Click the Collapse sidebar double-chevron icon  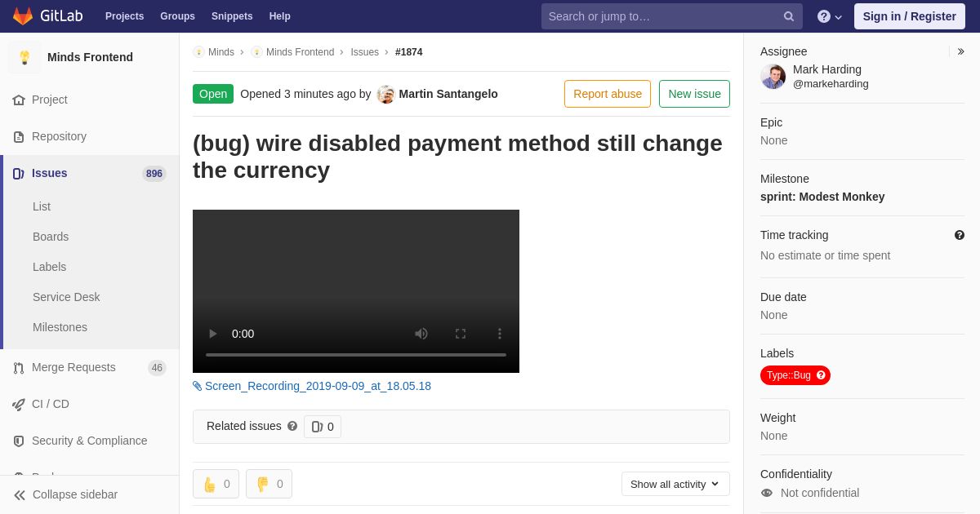coord(20,494)
